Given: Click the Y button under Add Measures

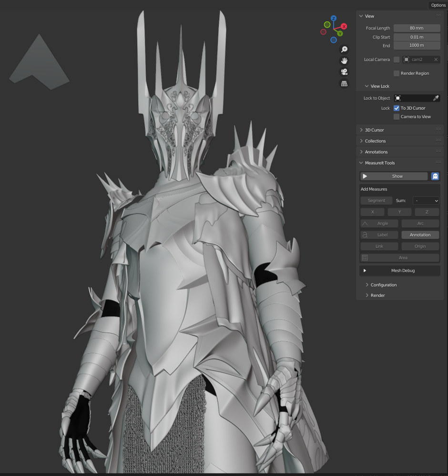Looking at the screenshot, I should point(400,212).
